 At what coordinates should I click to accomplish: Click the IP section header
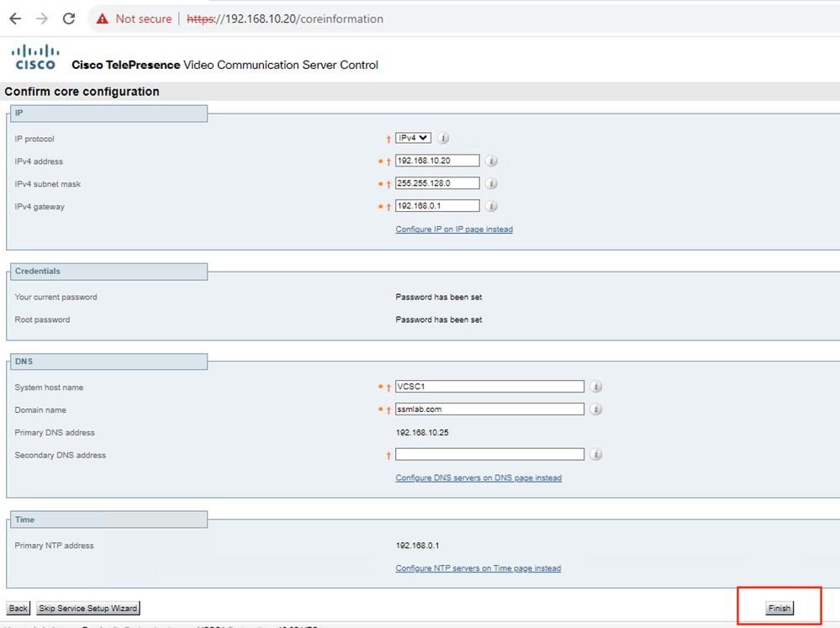108,113
